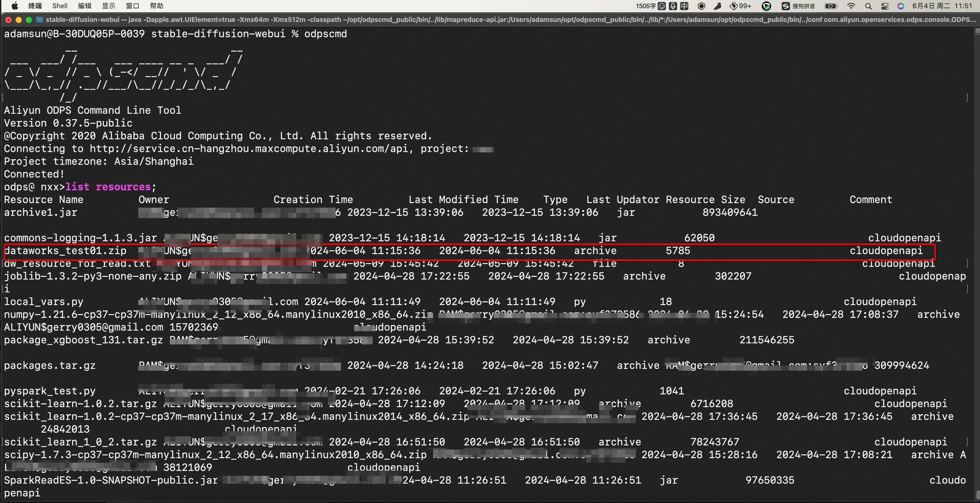
Task: Open the 帮助 menu
Action: pos(156,6)
